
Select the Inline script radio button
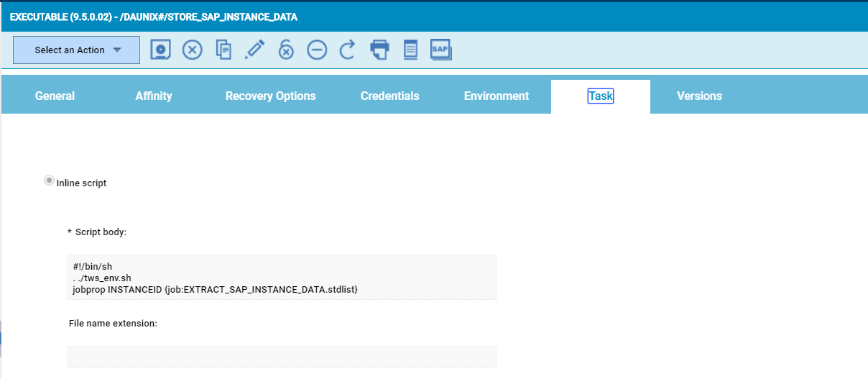click(x=50, y=181)
